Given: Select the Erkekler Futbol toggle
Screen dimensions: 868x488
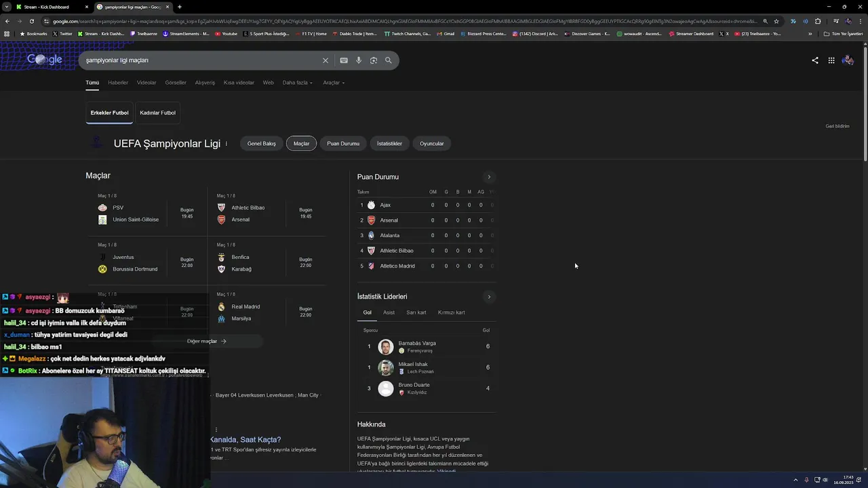Looking at the screenshot, I should tap(109, 113).
